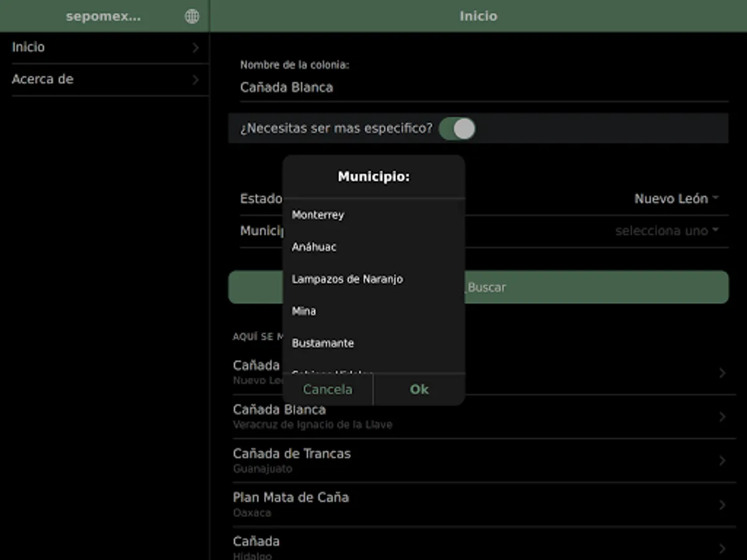Click chevron on the first Nuevo León result row
Image resolution: width=747 pixels, height=560 pixels.
tap(722, 373)
